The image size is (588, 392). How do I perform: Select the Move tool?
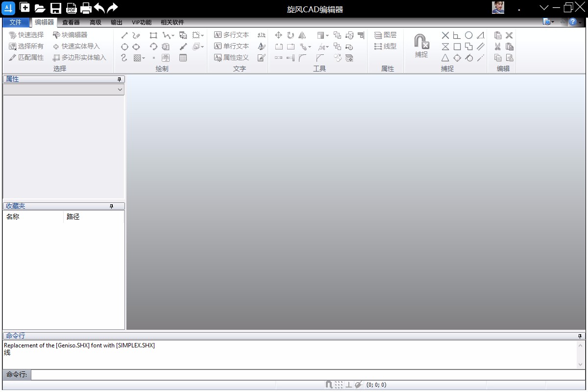[279, 35]
